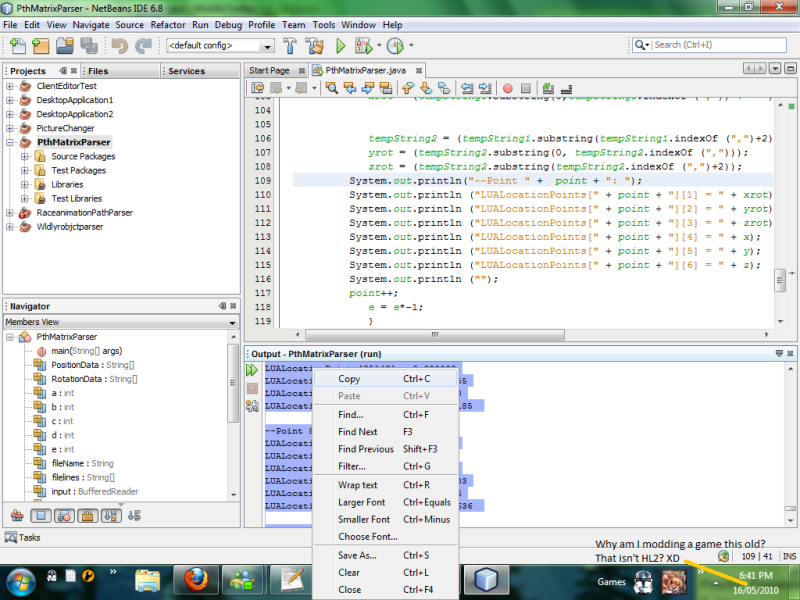Toggle show fields Navigator filter

(x=41, y=516)
